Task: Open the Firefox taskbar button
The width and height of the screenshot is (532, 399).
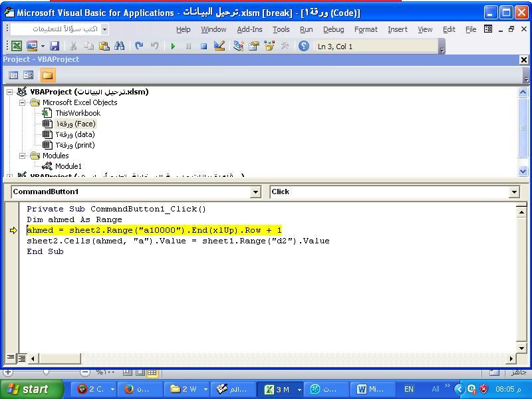Action: (140, 389)
